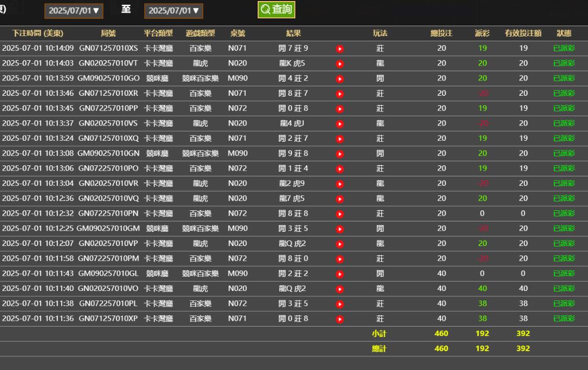
Task: Play replay video for round GN071257010XS
Action: (340, 49)
